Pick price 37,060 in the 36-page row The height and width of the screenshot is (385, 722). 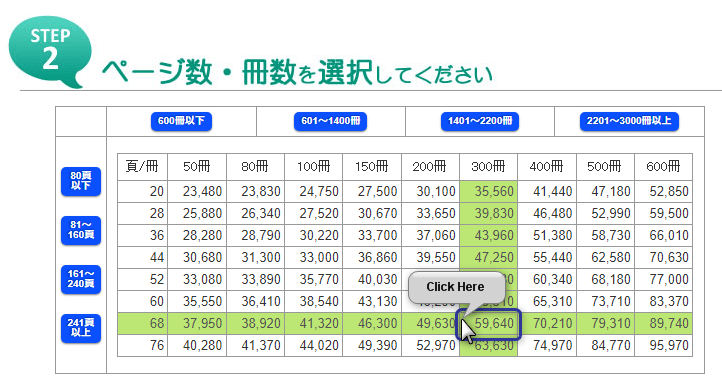pos(431,236)
